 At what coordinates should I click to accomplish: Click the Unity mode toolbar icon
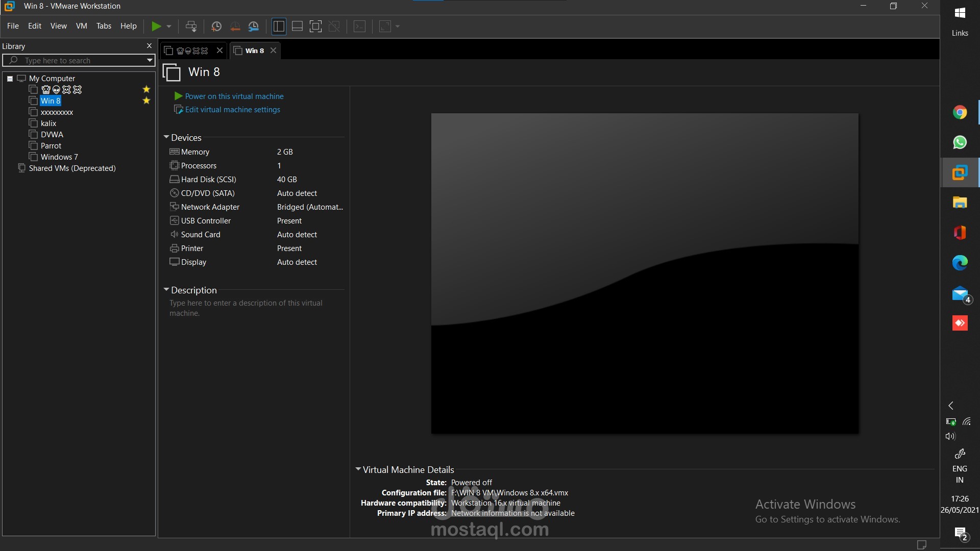coord(334,27)
